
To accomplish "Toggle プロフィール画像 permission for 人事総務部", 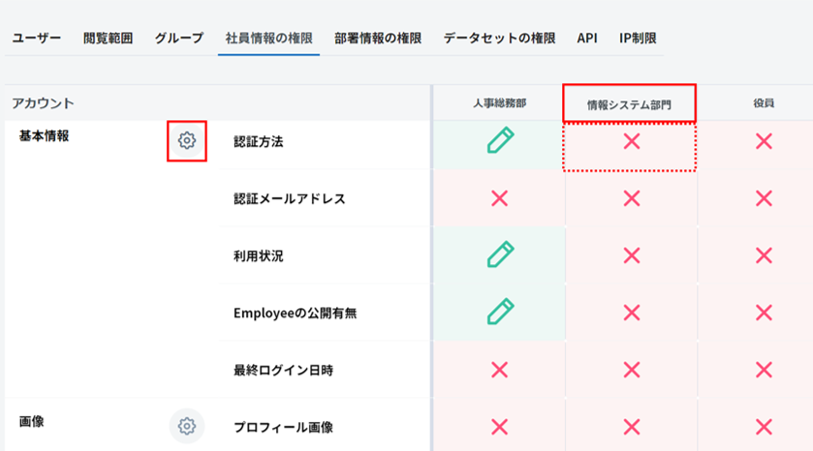I will [x=500, y=426].
